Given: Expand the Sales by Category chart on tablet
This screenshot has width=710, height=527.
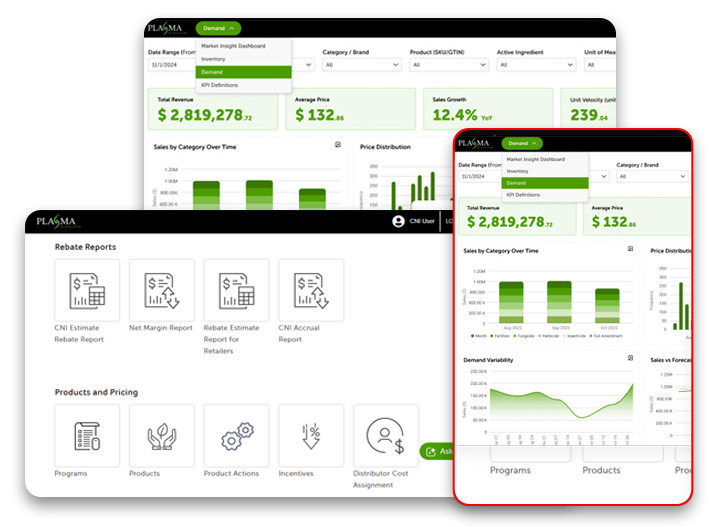Looking at the screenshot, I should [629, 249].
